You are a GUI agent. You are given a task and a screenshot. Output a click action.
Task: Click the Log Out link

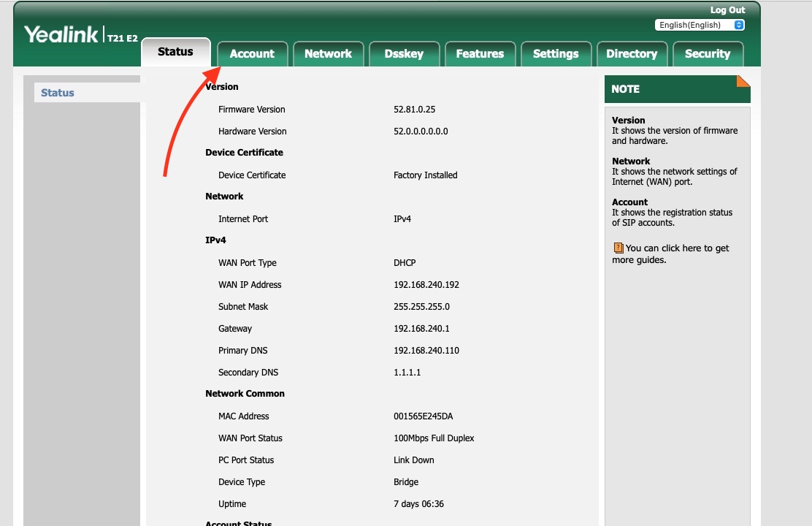(727, 9)
